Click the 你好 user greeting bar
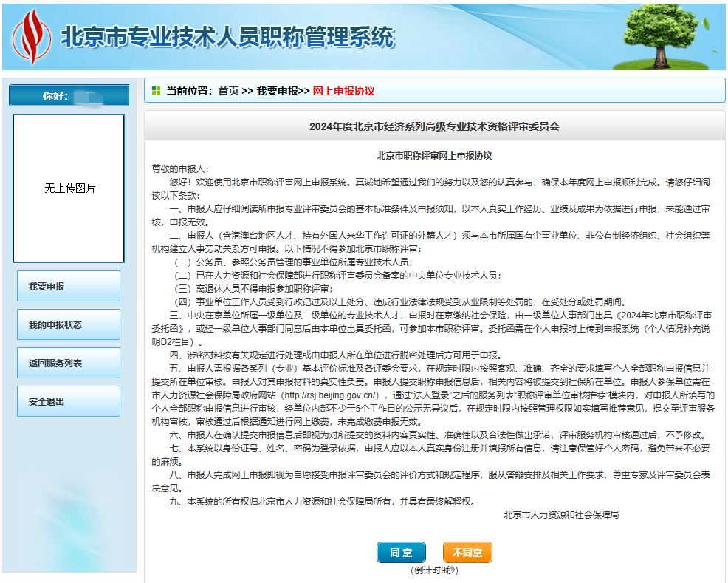Screen dimensions: 728x583 point(68,95)
